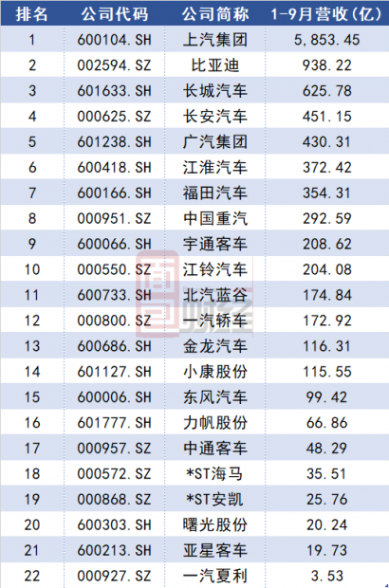Image resolution: width=389 pixels, height=588 pixels.
Task: Select revenue value 354.31 for 福田汽车
Action: [326, 193]
